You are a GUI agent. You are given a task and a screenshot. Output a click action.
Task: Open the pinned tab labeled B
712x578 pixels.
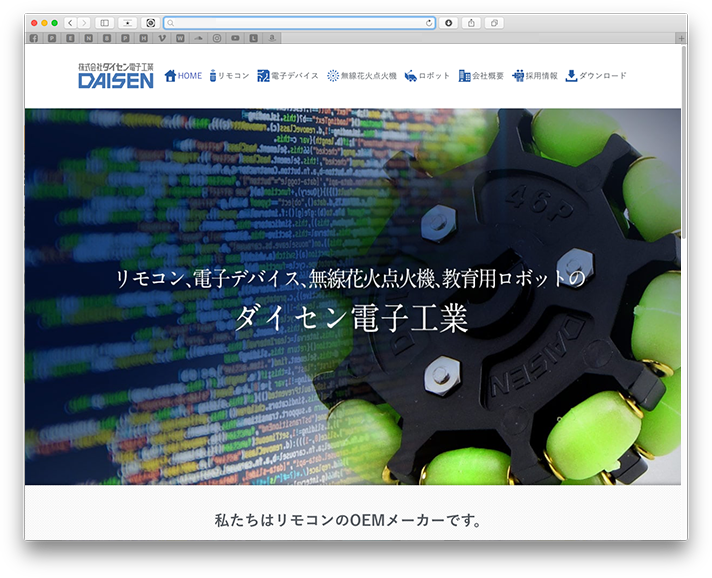(107, 39)
